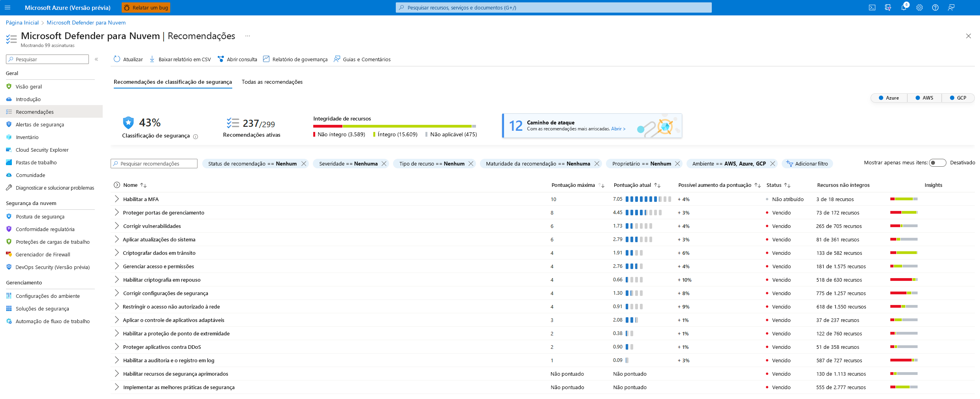Click the Abrir consulta icon
The height and width of the screenshot is (399, 980).
point(221,59)
